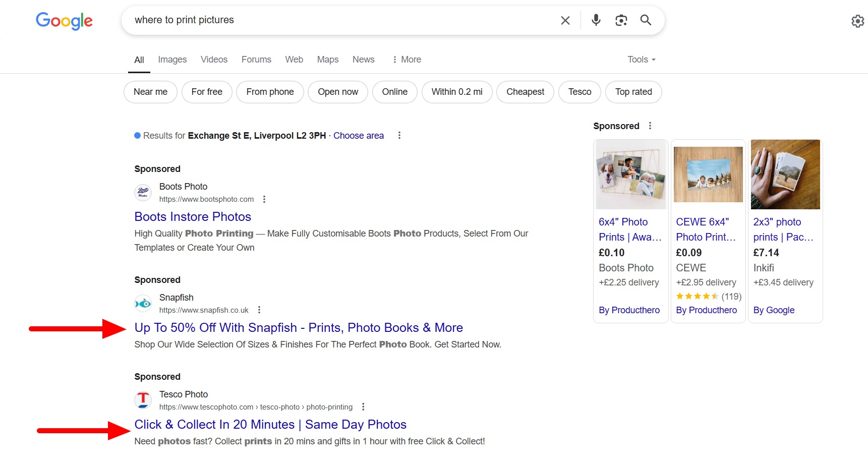Apply the For free filter chip
868x464 pixels.
pos(207,92)
